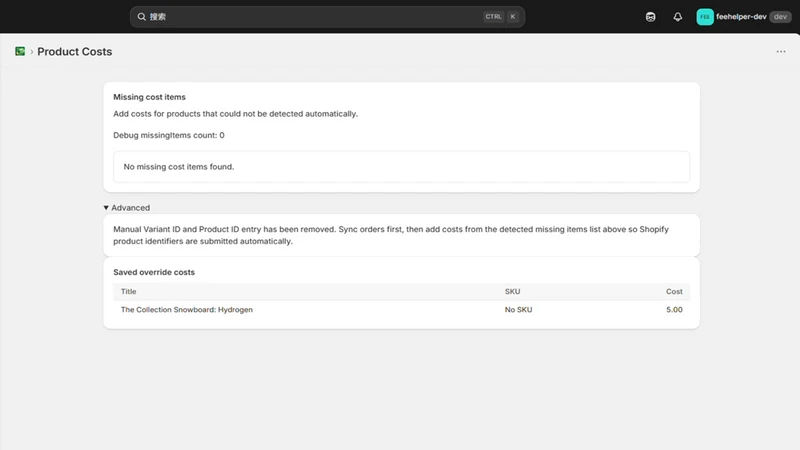
Task: Click the CTRL shortcut badge
Action: [x=493, y=17]
